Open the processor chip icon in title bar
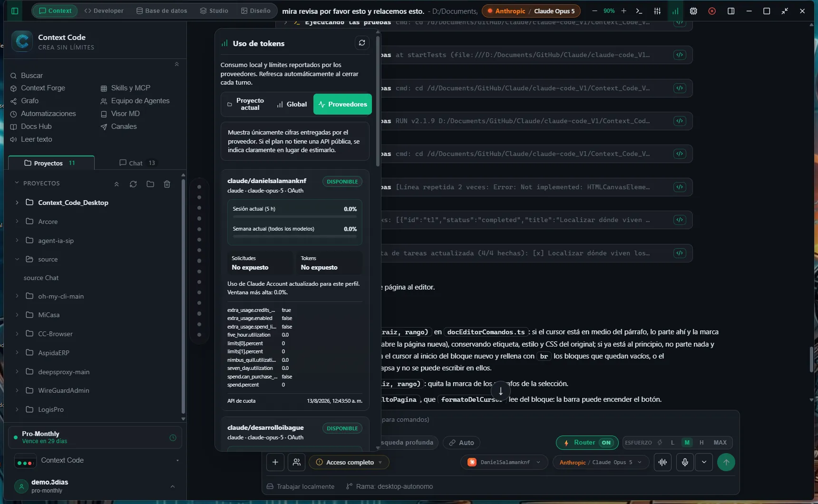The image size is (818, 504). pyautogui.click(x=693, y=11)
